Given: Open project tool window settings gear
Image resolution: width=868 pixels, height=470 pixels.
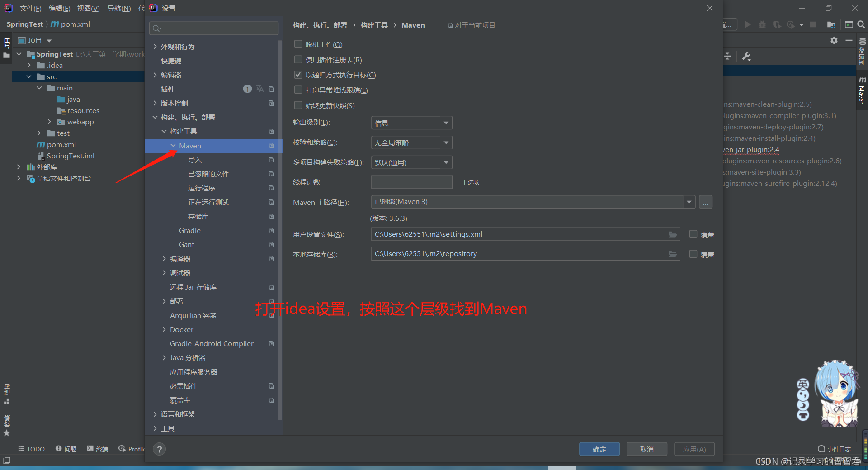Looking at the screenshot, I should click(834, 40).
